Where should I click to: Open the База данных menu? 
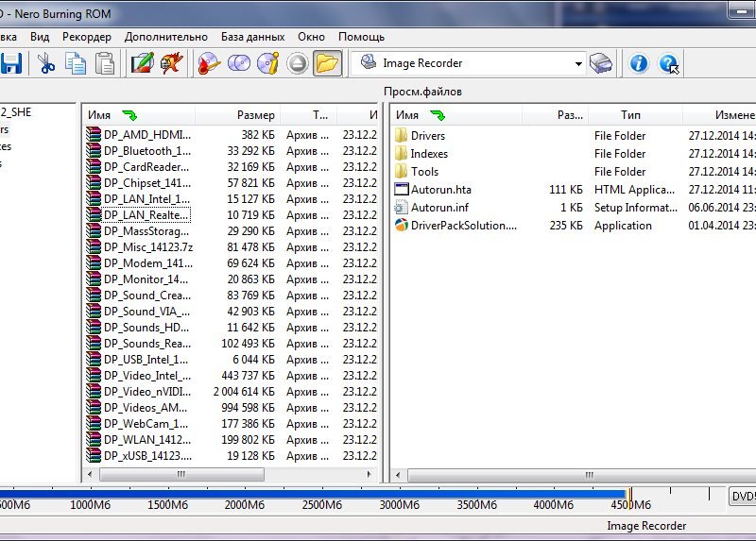coord(252,37)
